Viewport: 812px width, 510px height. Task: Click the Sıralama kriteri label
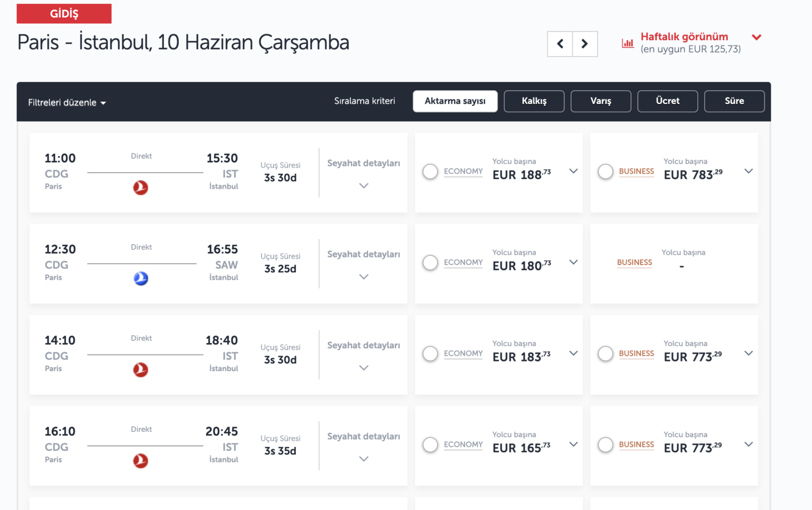pyautogui.click(x=364, y=101)
